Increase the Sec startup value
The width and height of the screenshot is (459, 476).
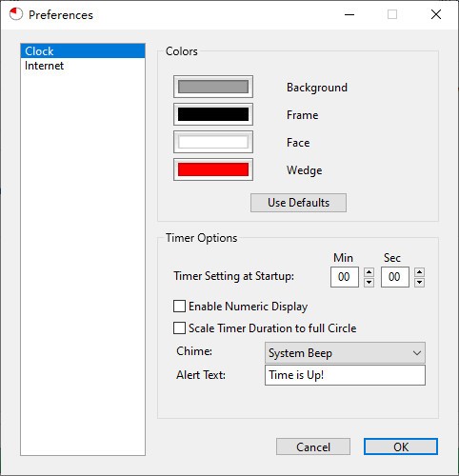pos(419,272)
